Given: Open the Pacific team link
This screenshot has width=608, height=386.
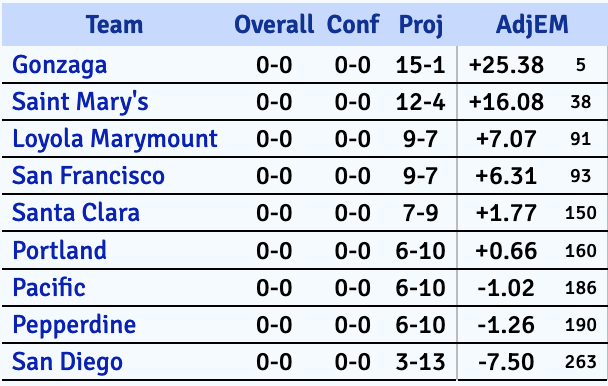Looking at the screenshot, I should (49, 287).
